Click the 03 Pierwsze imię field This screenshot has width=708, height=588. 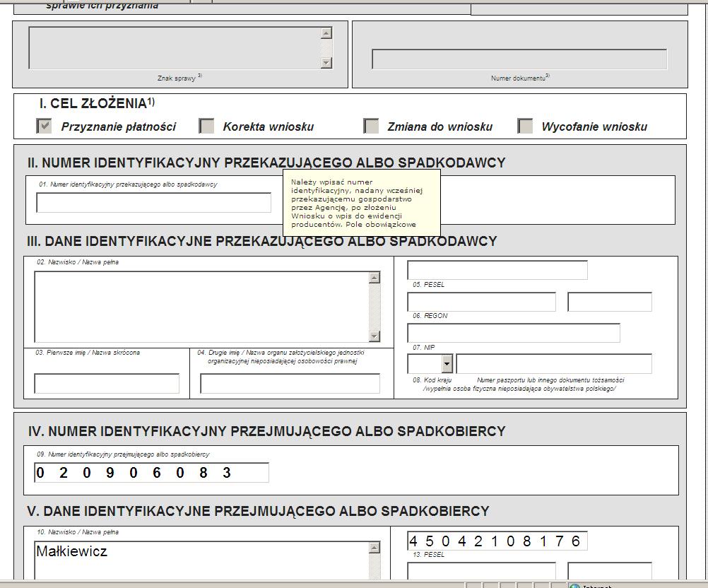pyautogui.click(x=107, y=384)
